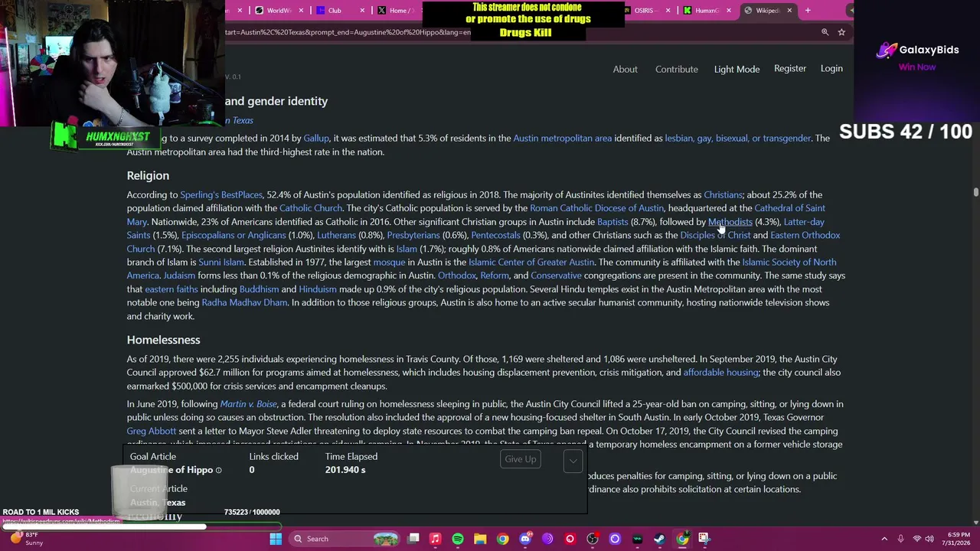
Task: Click the Roman Catholic Diocese of Austin link
Action: (x=596, y=208)
